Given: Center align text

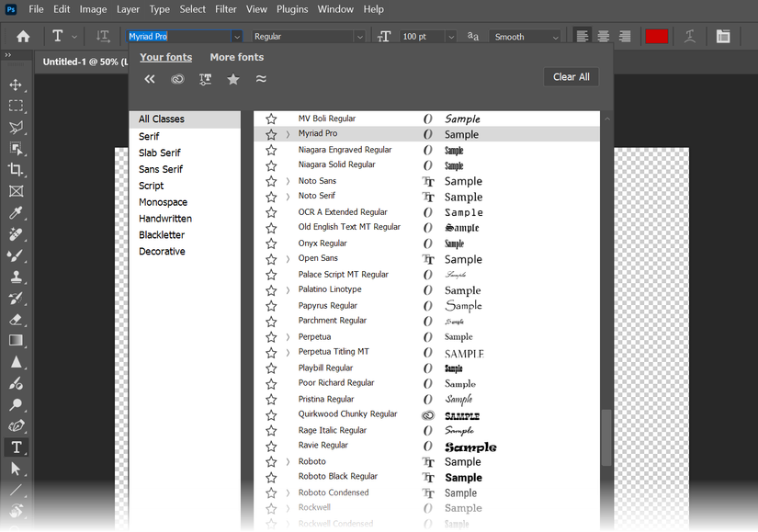Looking at the screenshot, I should [x=604, y=36].
